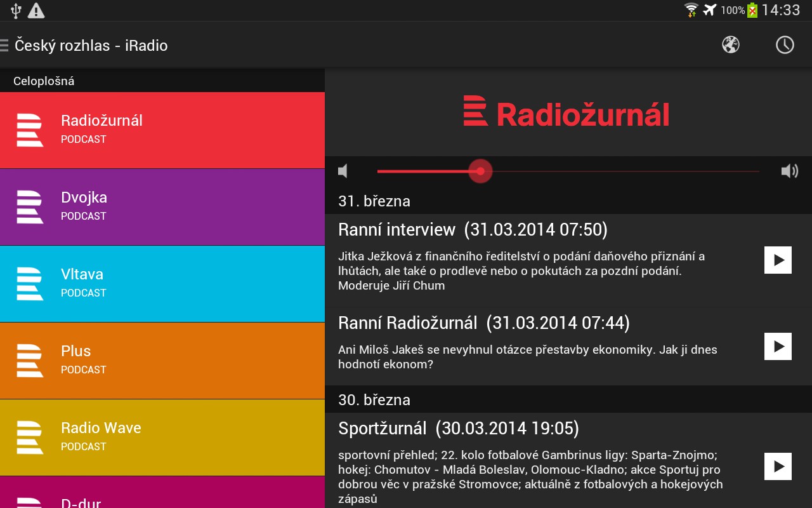Image resolution: width=812 pixels, height=508 pixels.
Task: Play the Ranní interview episode
Action: click(778, 260)
